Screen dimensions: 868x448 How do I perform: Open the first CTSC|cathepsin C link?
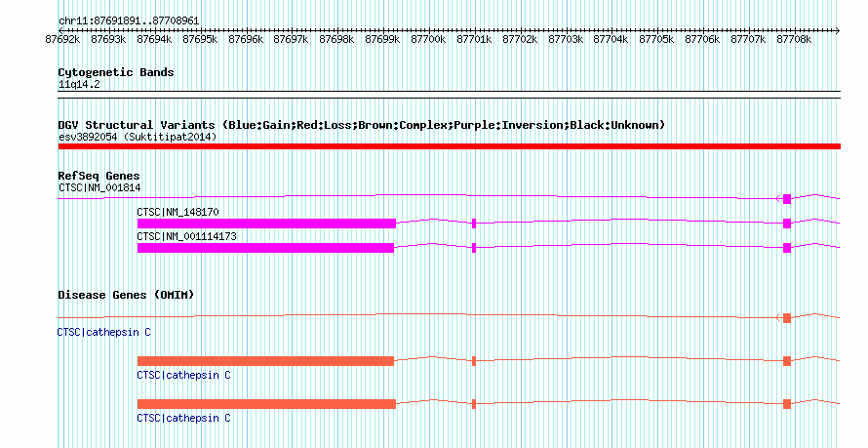pos(103,332)
